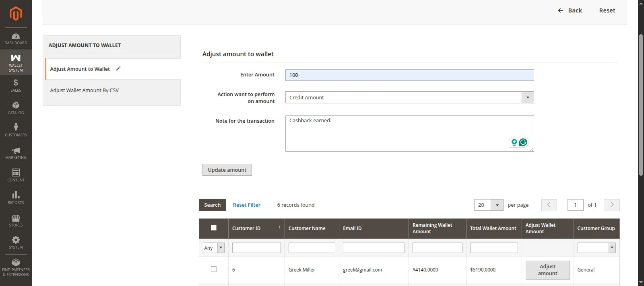The image size is (644, 286).
Task: Open the Customers sidebar menu
Action: pyautogui.click(x=16, y=130)
